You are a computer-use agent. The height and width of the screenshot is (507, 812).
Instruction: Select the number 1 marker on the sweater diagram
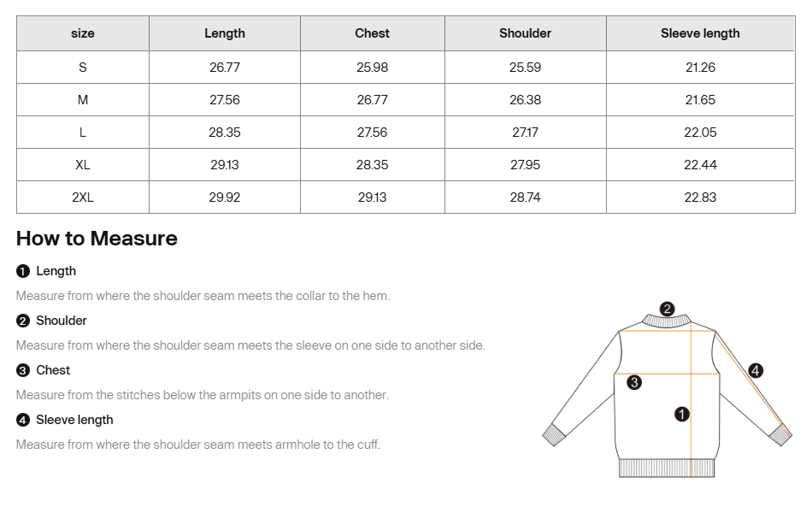click(682, 414)
